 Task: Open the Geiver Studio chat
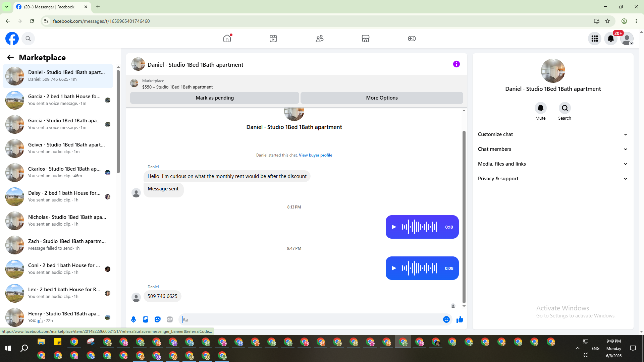point(58,148)
